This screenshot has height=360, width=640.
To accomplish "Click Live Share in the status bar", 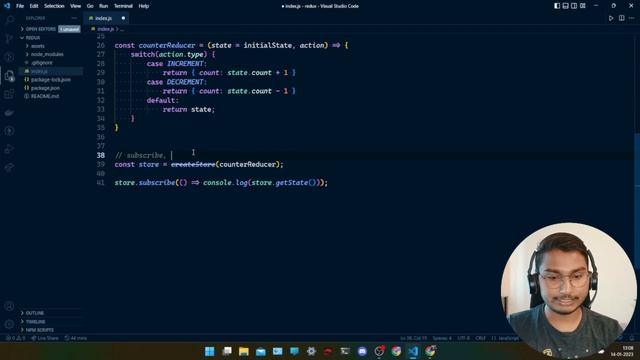I will 45,338.
